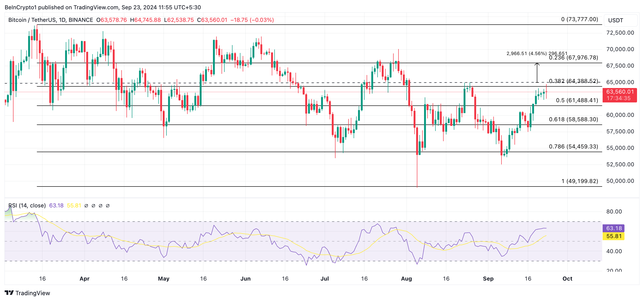
Task: Click the red current price tag 63,560.01
Action: (620, 92)
